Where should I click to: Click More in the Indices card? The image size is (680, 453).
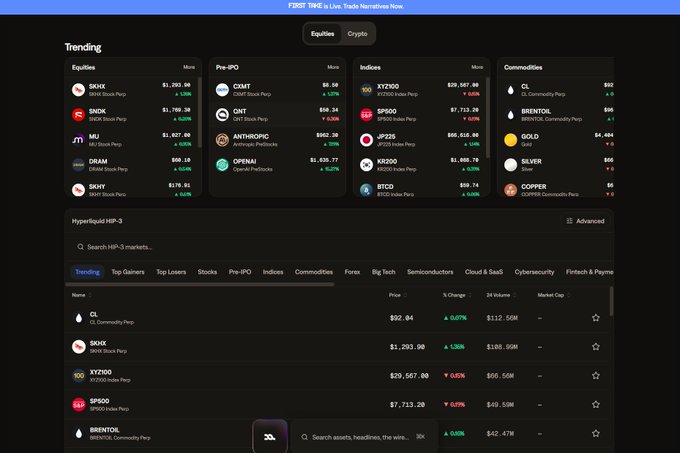[x=477, y=67]
